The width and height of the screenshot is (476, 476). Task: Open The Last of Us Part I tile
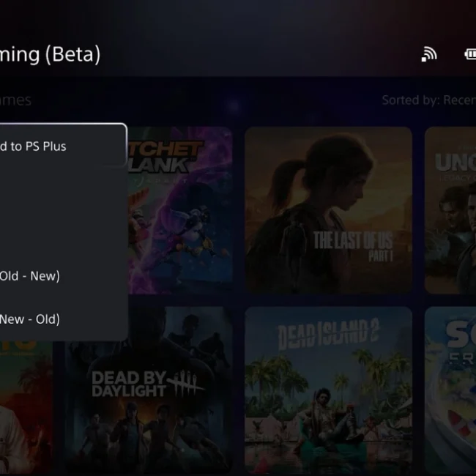(x=328, y=210)
